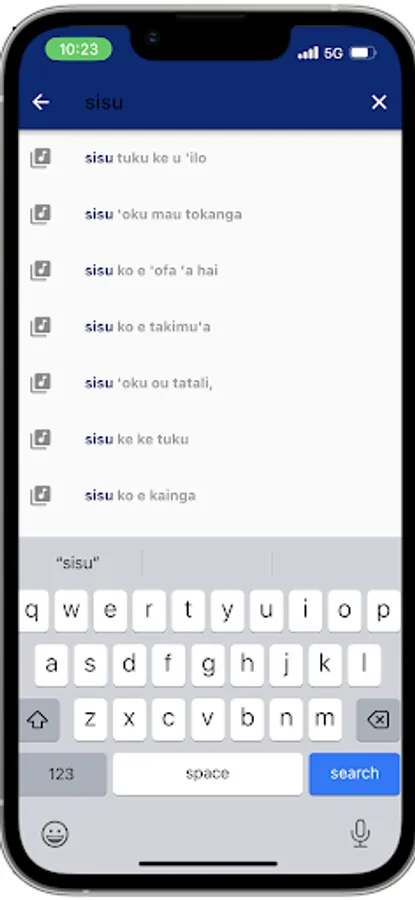Viewport: 415px width, 900px height.
Task: Focus the sisu search input field
Action: [x=218, y=102]
